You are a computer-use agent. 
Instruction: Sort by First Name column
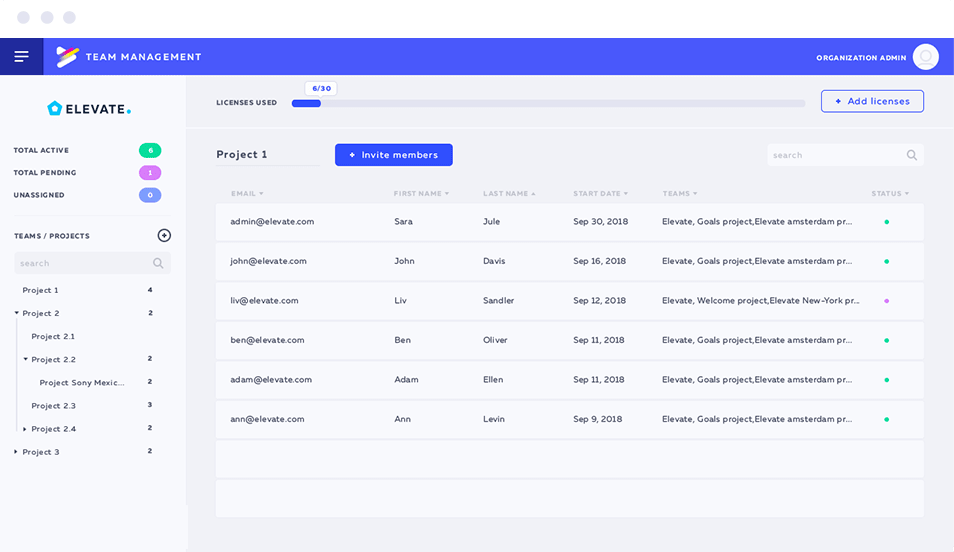tap(421, 194)
